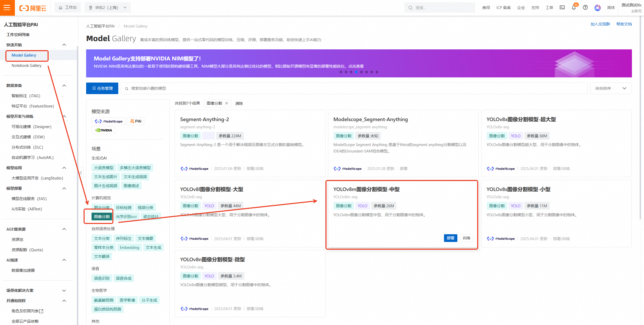Click the Alibaba Cloud logo
The image size is (644, 325).
[x=33, y=8]
